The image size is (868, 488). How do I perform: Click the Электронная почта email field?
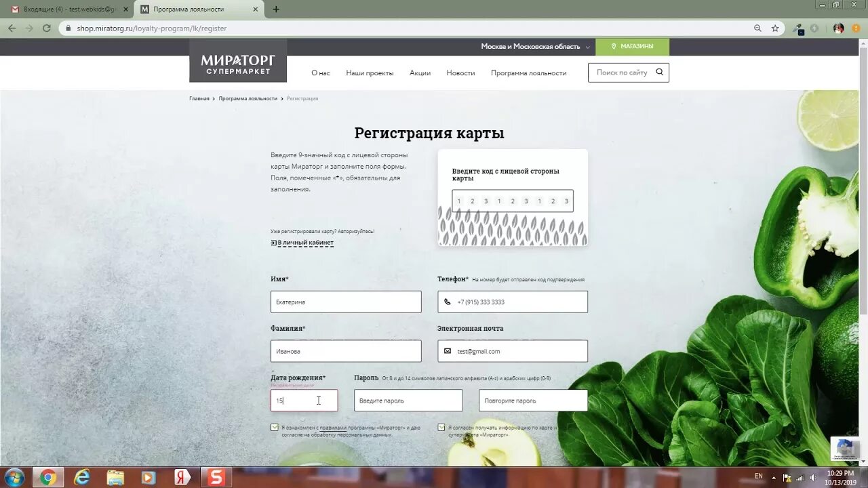coord(513,351)
